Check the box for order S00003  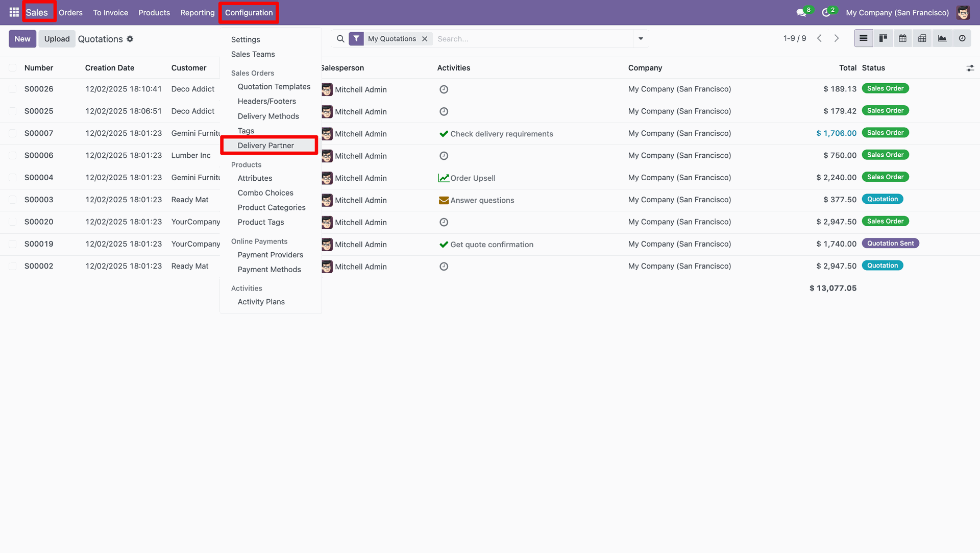coord(13,200)
